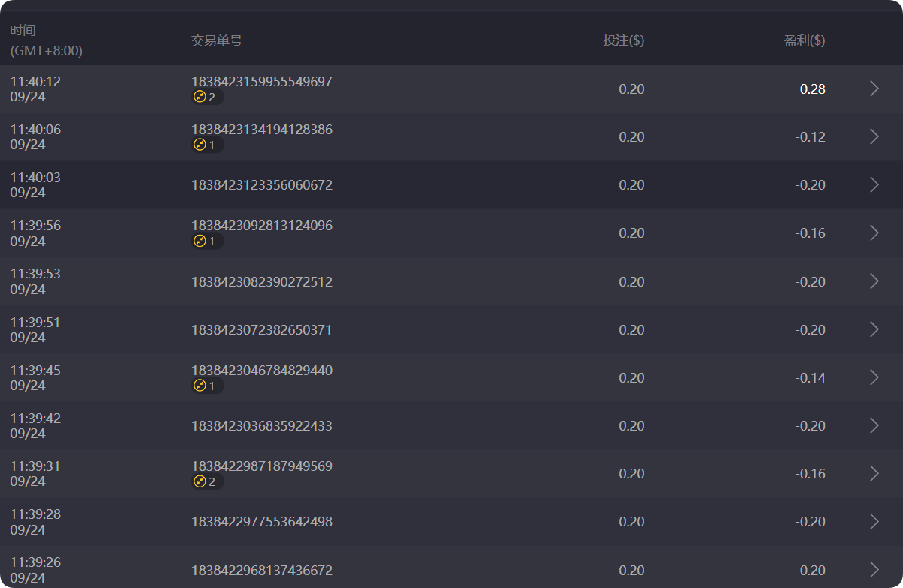Click the highlighted profit value 0.28
Viewport: 903px width, 588px height.
[x=813, y=88]
